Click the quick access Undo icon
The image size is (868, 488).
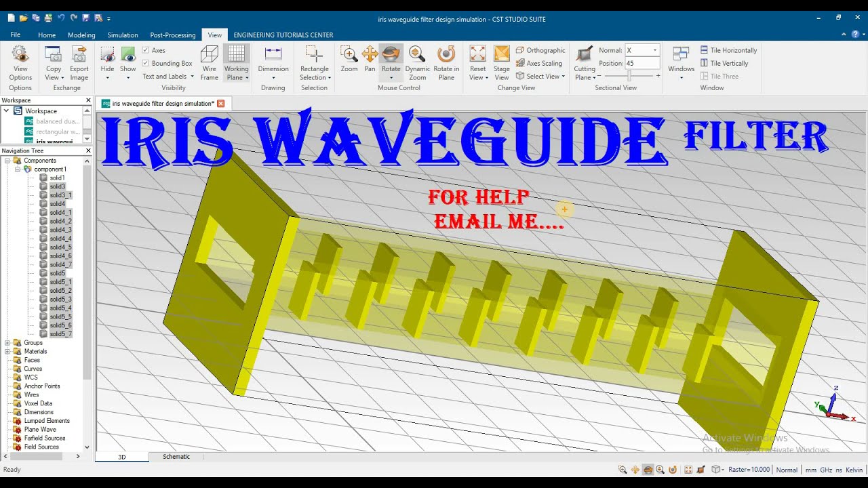coord(61,18)
